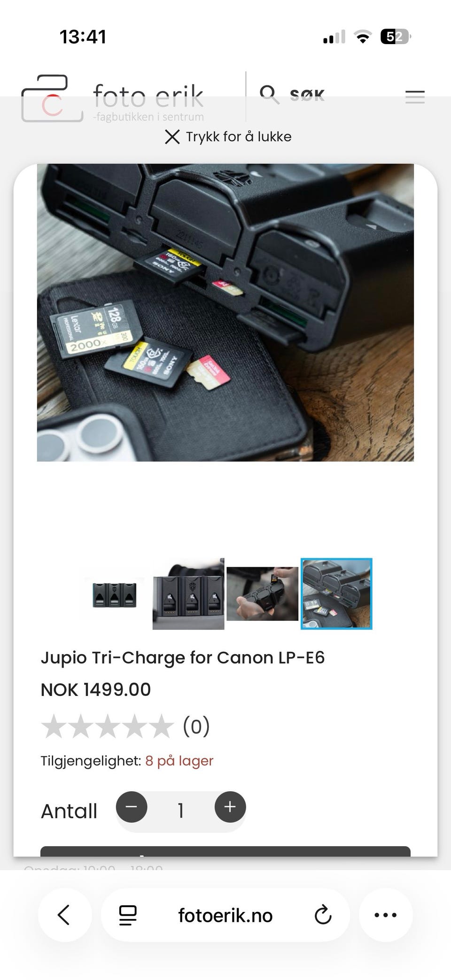
Task: Click the foto erik camera logo
Action: point(52,98)
